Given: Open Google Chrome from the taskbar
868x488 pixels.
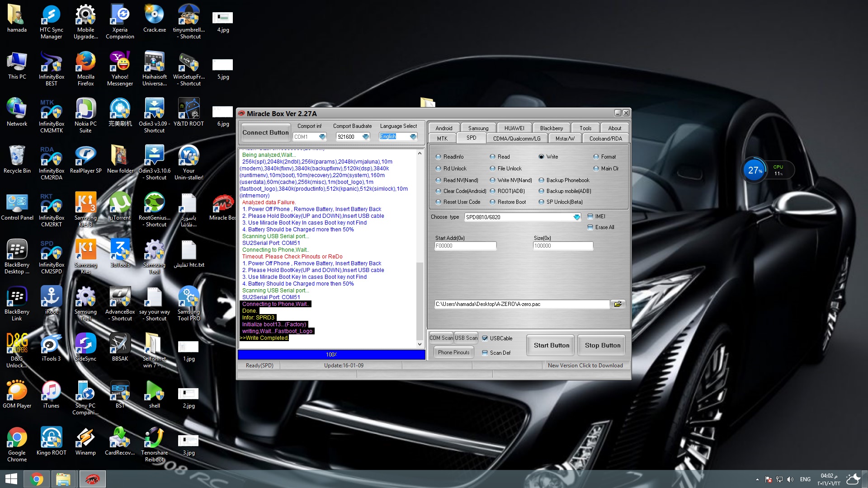Looking at the screenshot, I should 37,479.
